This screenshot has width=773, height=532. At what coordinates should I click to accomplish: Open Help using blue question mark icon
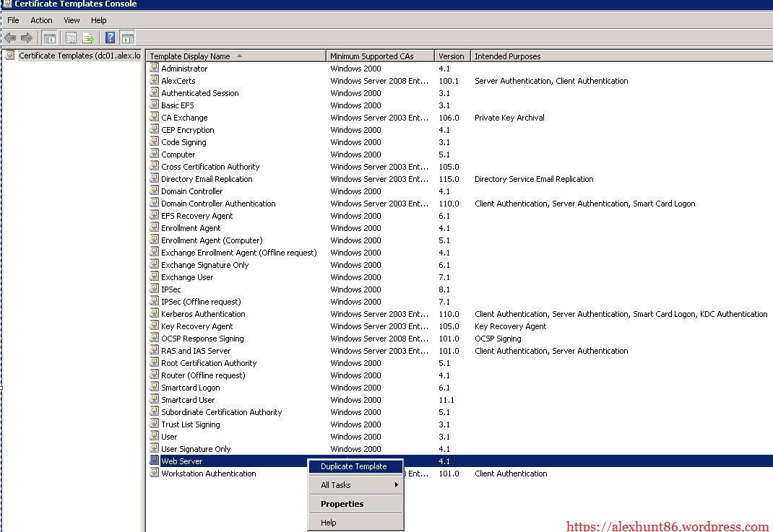[111, 38]
